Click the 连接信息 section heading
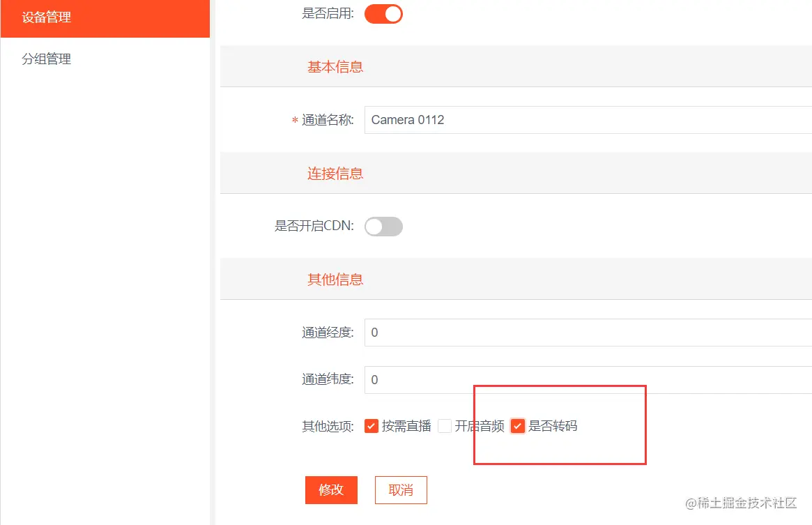Screen dimensions: 812x525 click(x=335, y=174)
